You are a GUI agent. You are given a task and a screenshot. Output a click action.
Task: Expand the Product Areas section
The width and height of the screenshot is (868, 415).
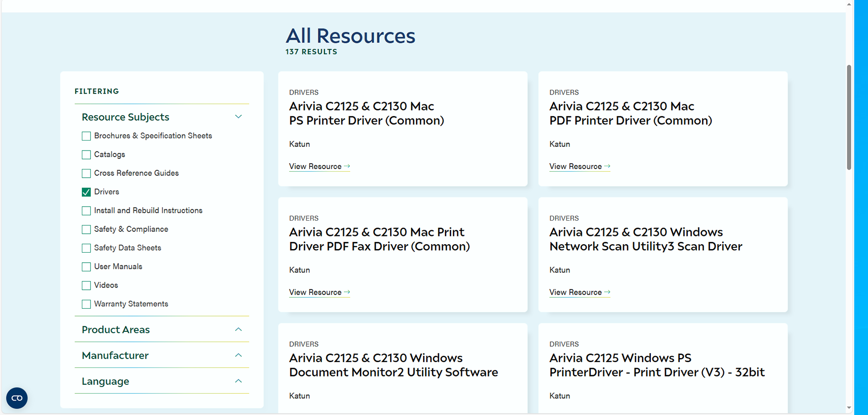(238, 330)
